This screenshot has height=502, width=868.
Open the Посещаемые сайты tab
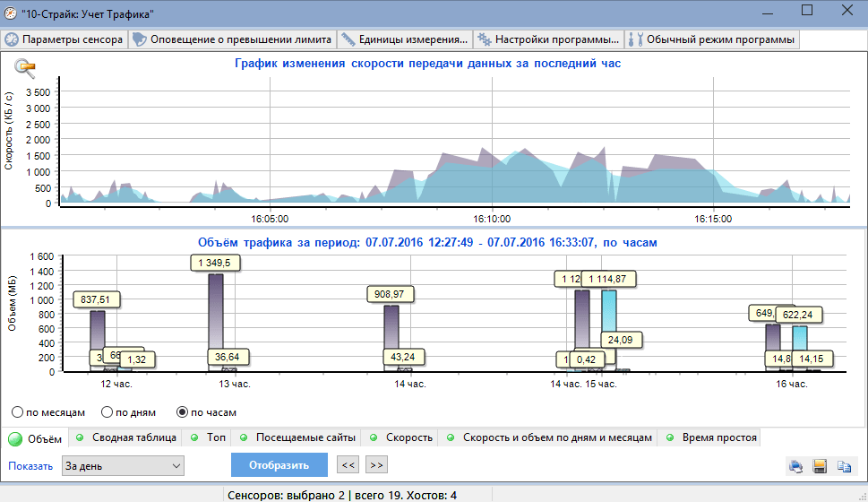tap(297, 437)
